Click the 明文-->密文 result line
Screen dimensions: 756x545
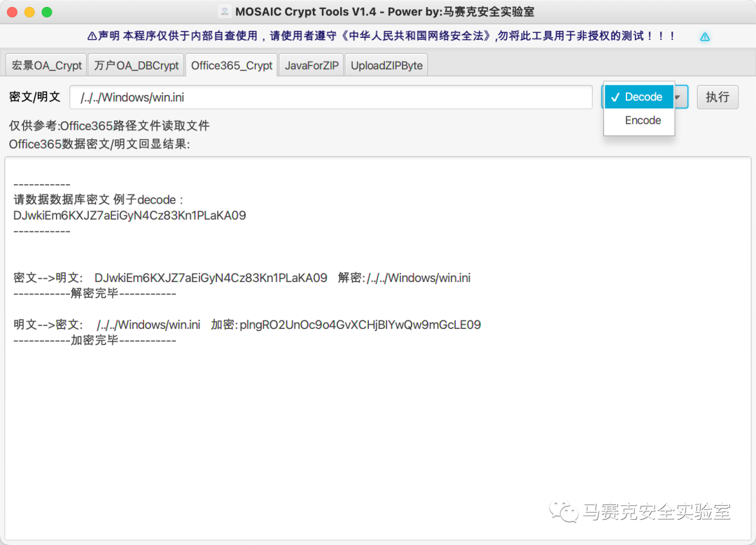pyautogui.click(x=247, y=325)
